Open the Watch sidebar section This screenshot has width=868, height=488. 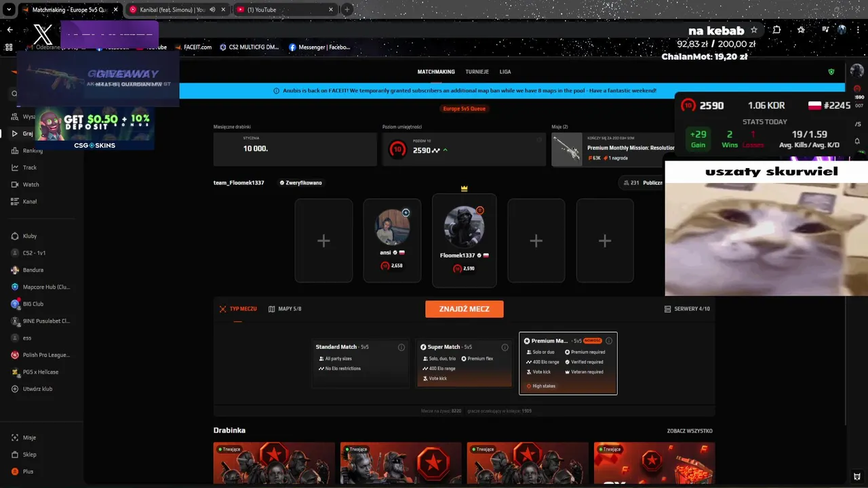pos(26,184)
